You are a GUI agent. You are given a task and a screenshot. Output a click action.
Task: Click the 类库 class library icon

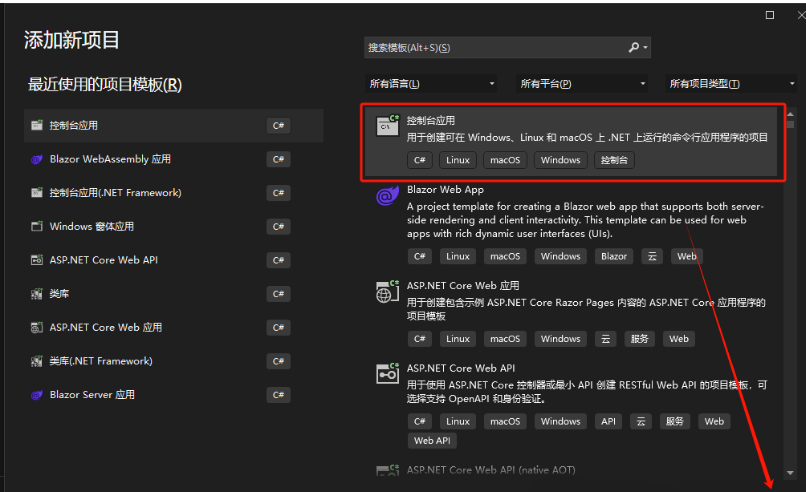36,294
